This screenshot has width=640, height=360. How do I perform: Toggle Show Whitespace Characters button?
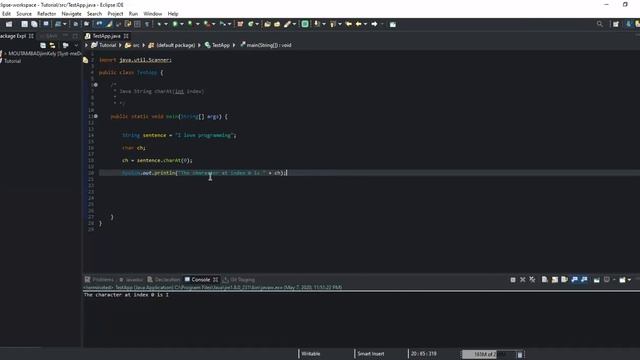pyautogui.click(x=147, y=24)
